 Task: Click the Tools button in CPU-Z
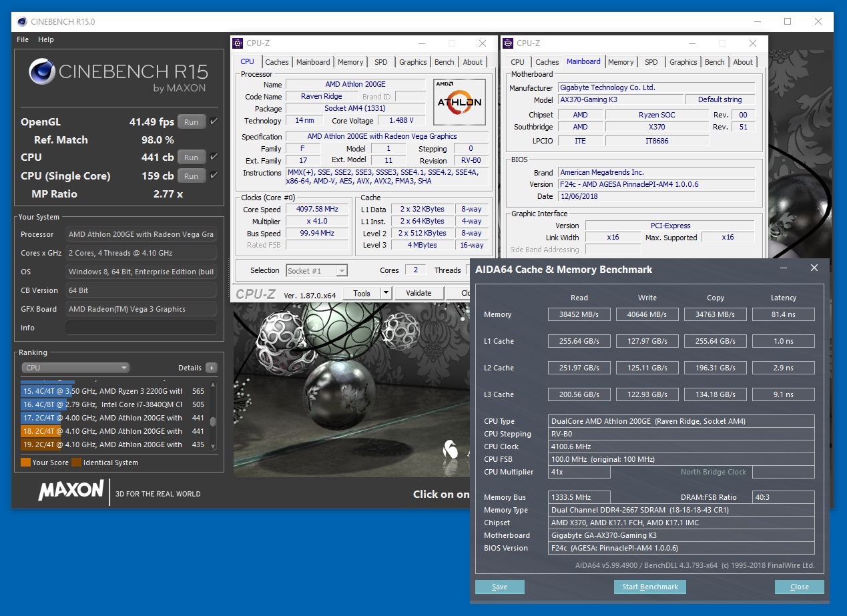[x=362, y=293]
